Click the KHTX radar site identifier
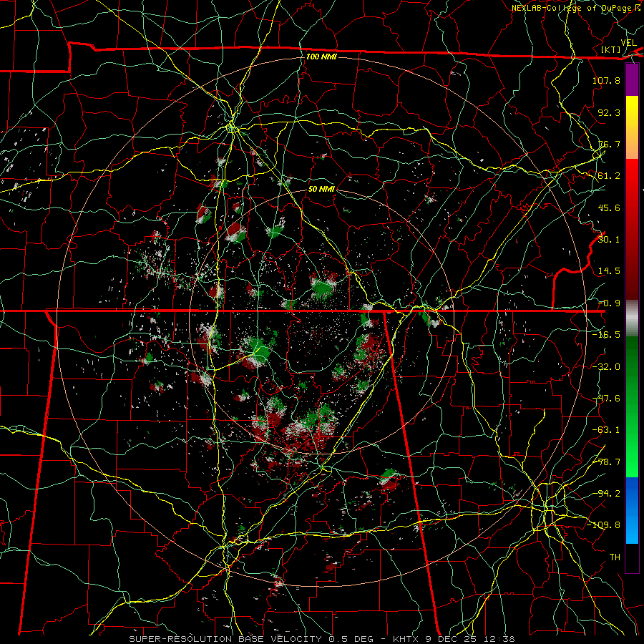 pyautogui.click(x=406, y=639)
